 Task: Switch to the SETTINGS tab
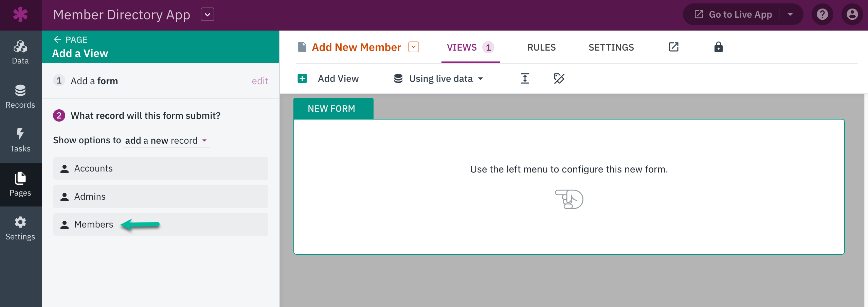611,47
